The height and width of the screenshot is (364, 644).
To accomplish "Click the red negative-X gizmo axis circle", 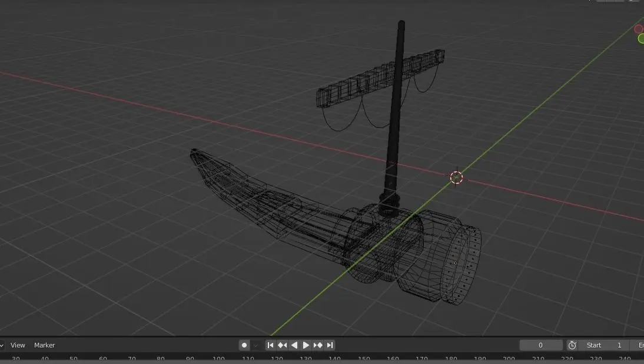I will (x=639, y=29).
